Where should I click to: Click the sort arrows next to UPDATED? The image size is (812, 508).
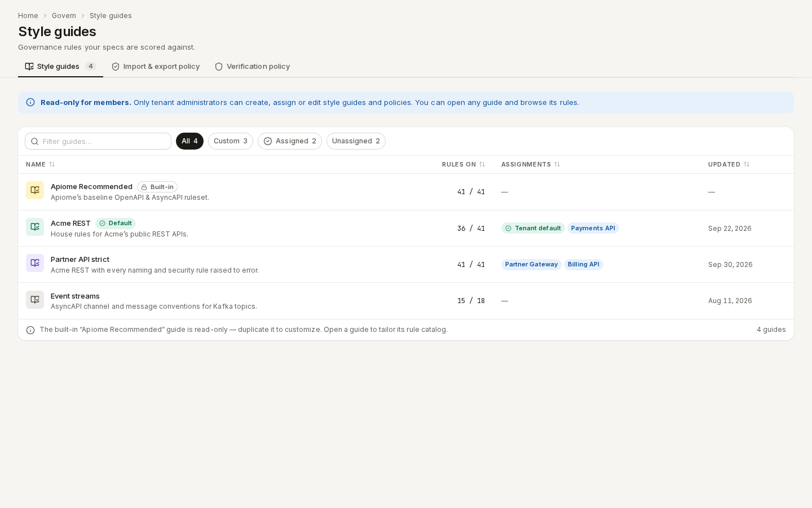point(747,164)
